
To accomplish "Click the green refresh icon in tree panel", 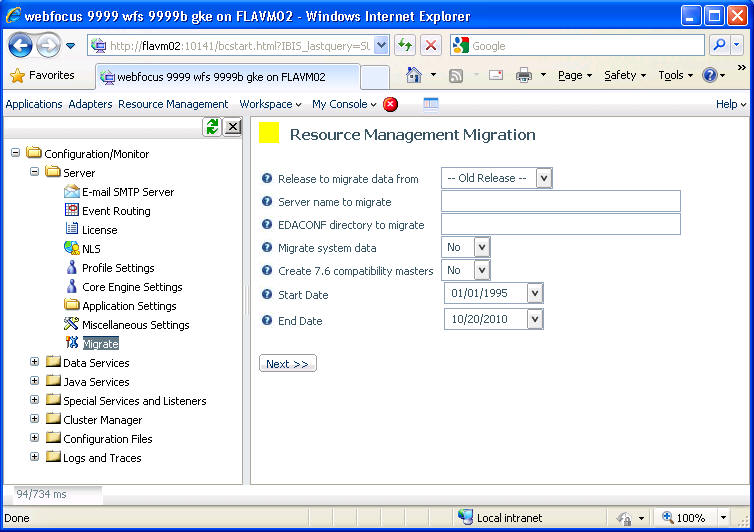I will click(x=212, y=126).
